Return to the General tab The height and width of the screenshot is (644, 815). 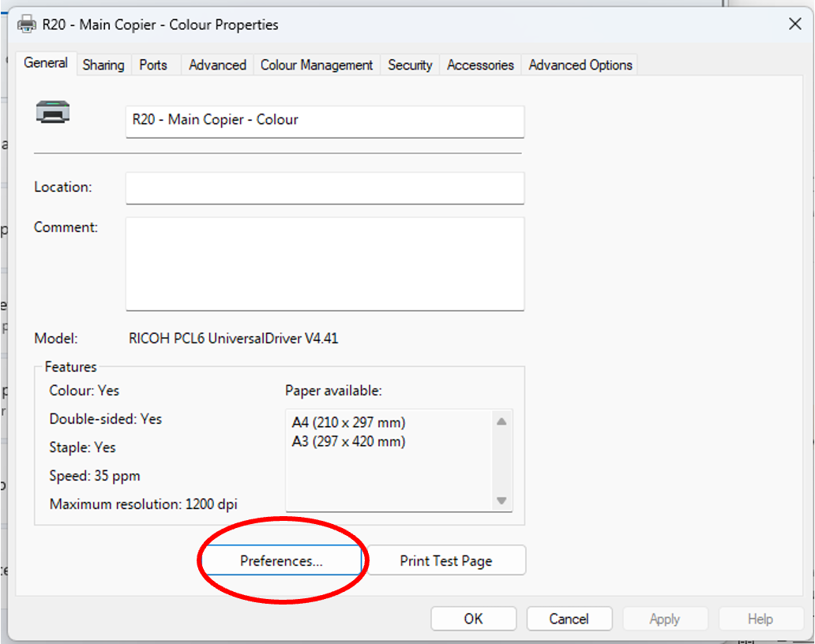pyautogui.click(x=46, y=62)
